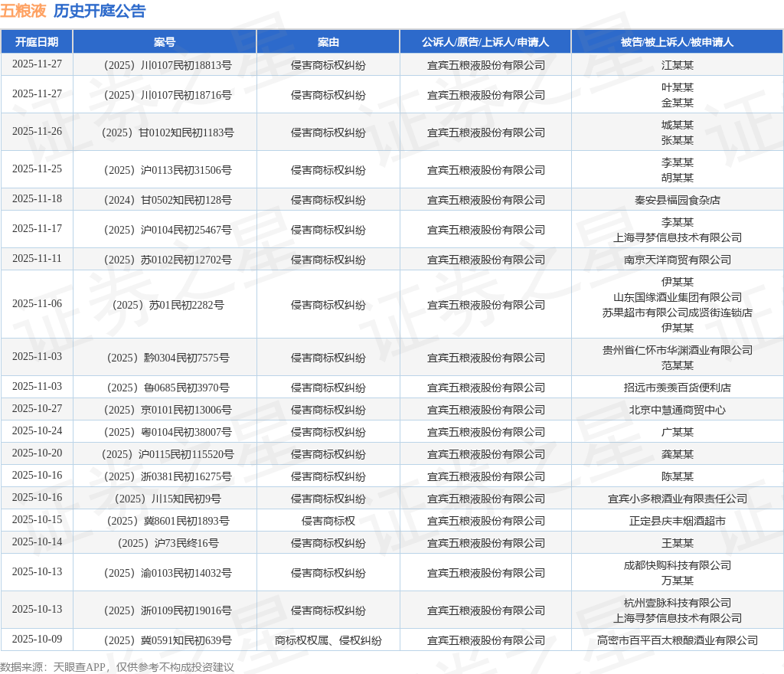Screen dimensions: 784x674
Task: Click the date 2025-10-24
Action: tap(37, 430)
